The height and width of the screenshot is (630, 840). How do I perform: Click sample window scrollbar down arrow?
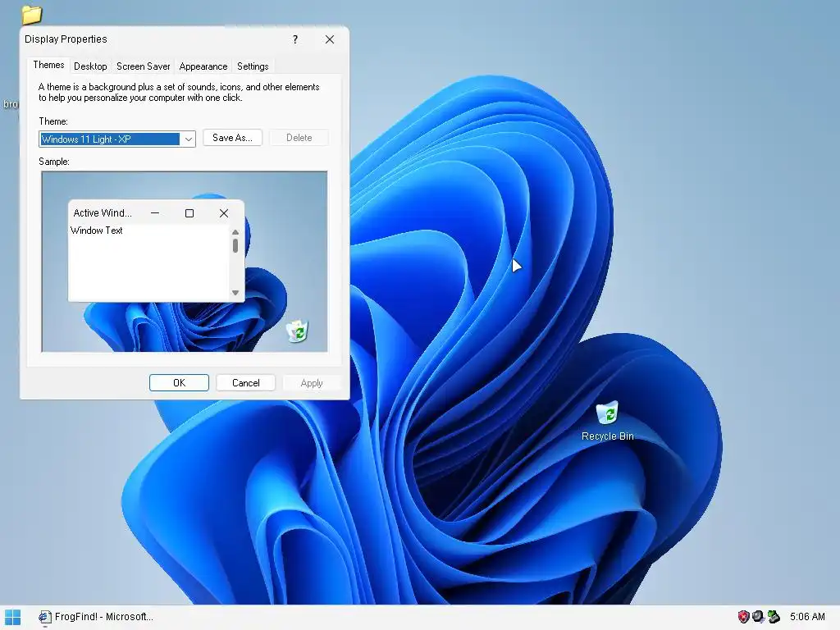[235, 293]
